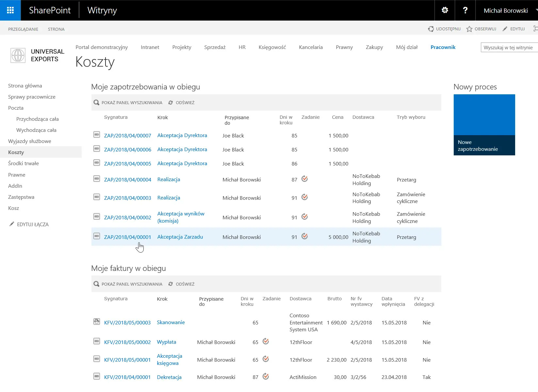Image resolution: width=538 pixels, height=392 pixels.
Task: Open row menu icon for ZAP/2018/04/00006
Action: pyautogui.click(x=97, y=149)
